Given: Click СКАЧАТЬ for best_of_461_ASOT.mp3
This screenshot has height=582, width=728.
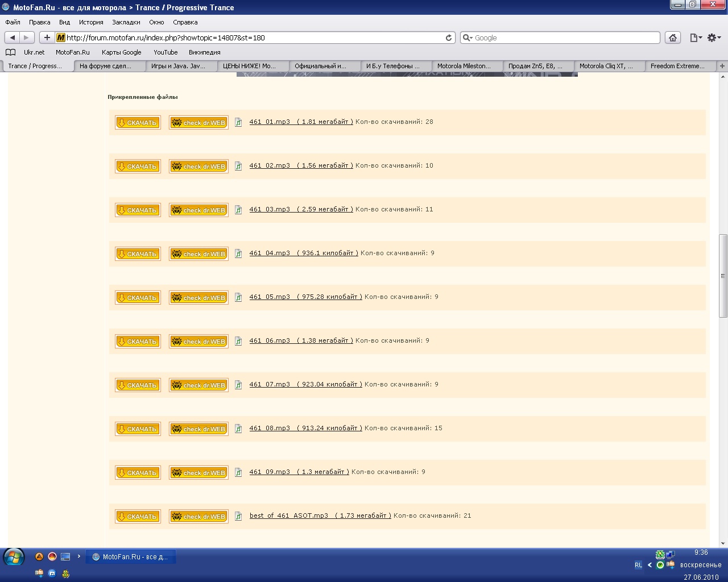Looking at the screenshot, I should pyautogui.click(x=138, y=517).
